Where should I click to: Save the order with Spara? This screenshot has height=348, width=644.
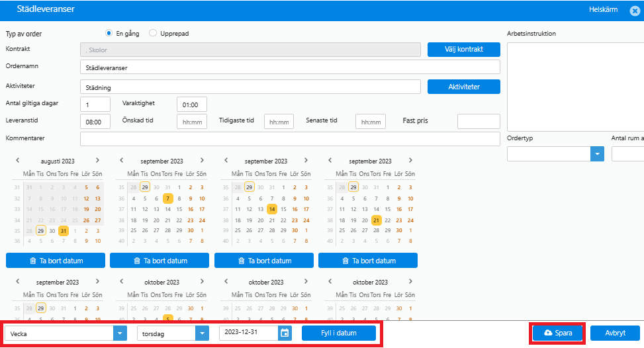(x=558, y=333)
